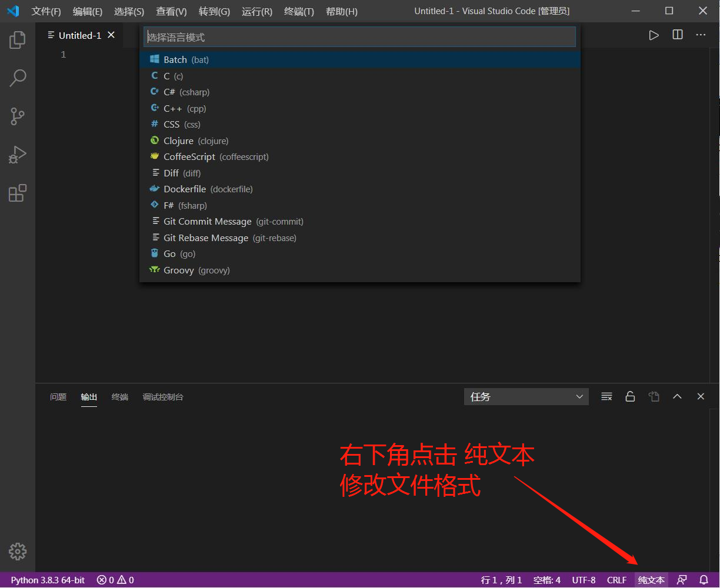Open the Settings gear menu
The image size is (720, 588).
pyautogui.click(x=17, y=552)
